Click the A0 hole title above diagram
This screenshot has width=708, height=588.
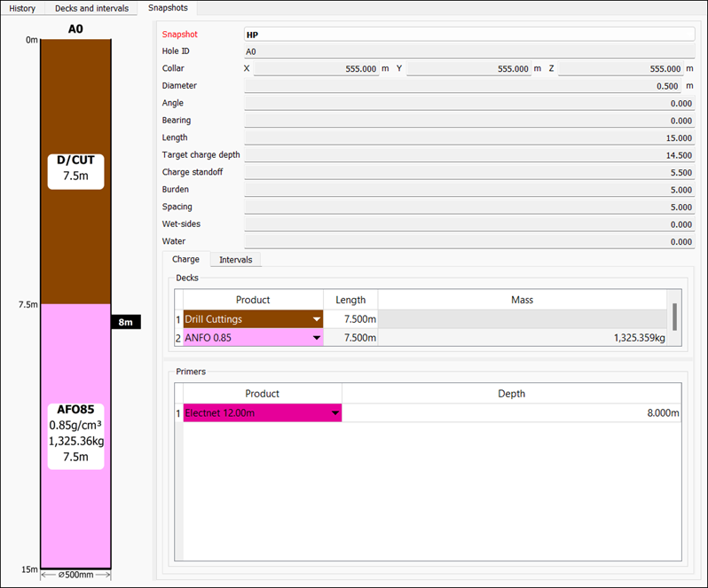(75, 29)
